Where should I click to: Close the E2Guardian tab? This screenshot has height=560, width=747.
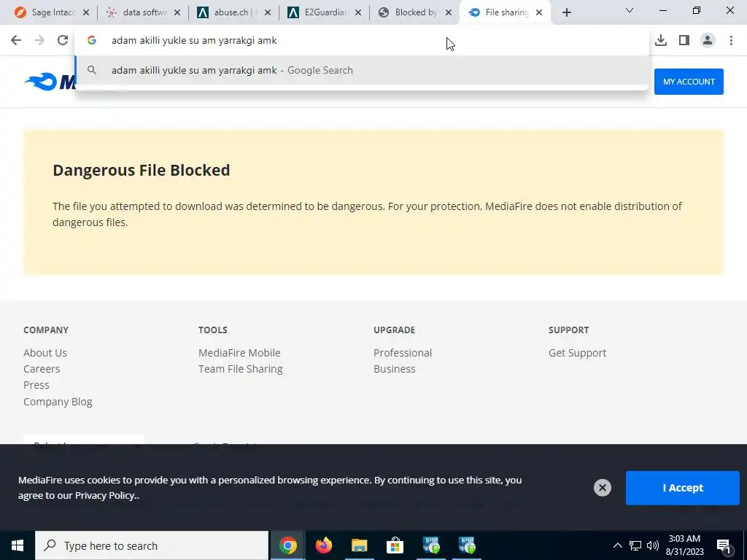[357, 13]
